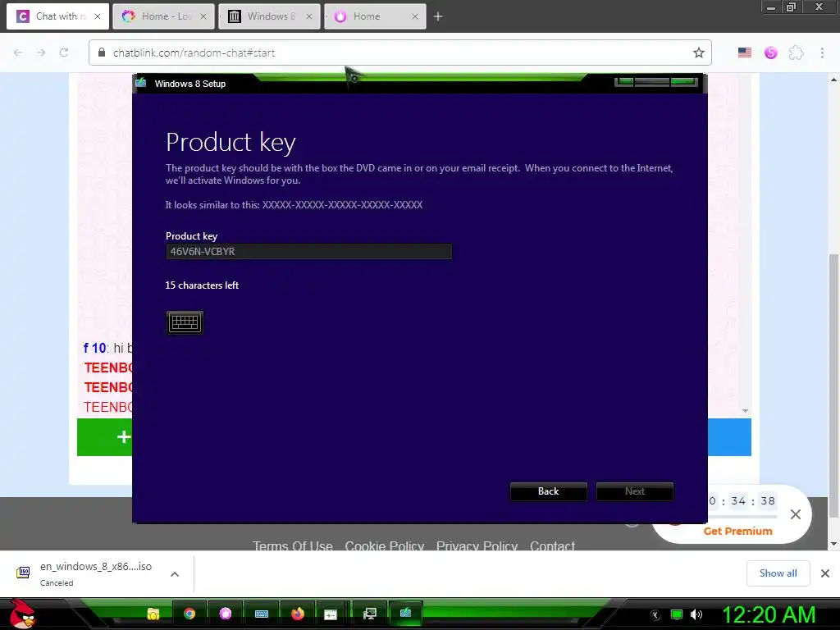Open the file manager taskbar icon
The width and height of the screenshot is (840, 630).
[x=153, y=614]
